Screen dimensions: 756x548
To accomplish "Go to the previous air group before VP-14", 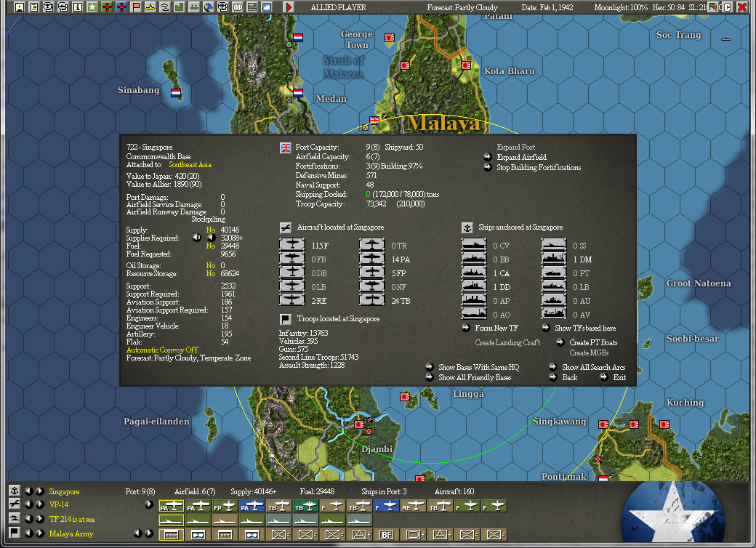I will 28,504.
